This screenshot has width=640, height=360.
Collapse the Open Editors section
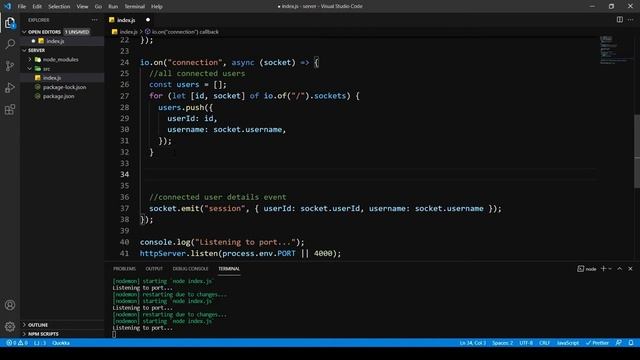pos(24,32)
